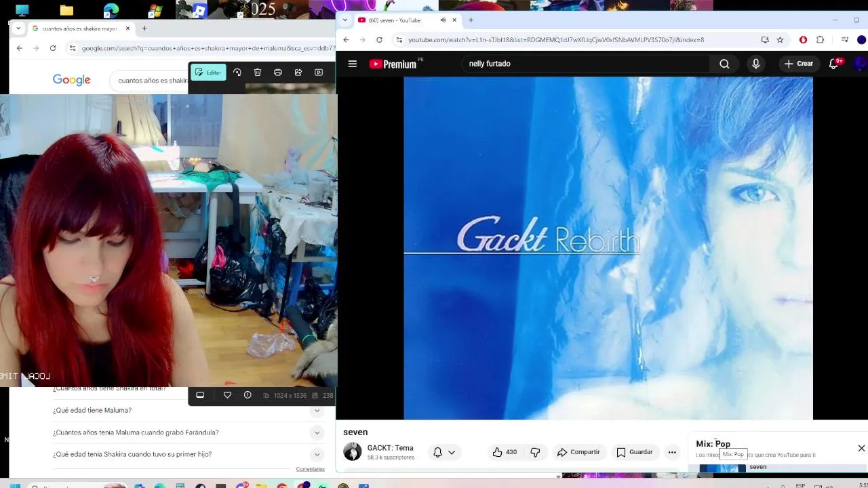
Task: Open the Chrome extensions puzzle icon
Action: pyautogui.click(x=820, y=40)
